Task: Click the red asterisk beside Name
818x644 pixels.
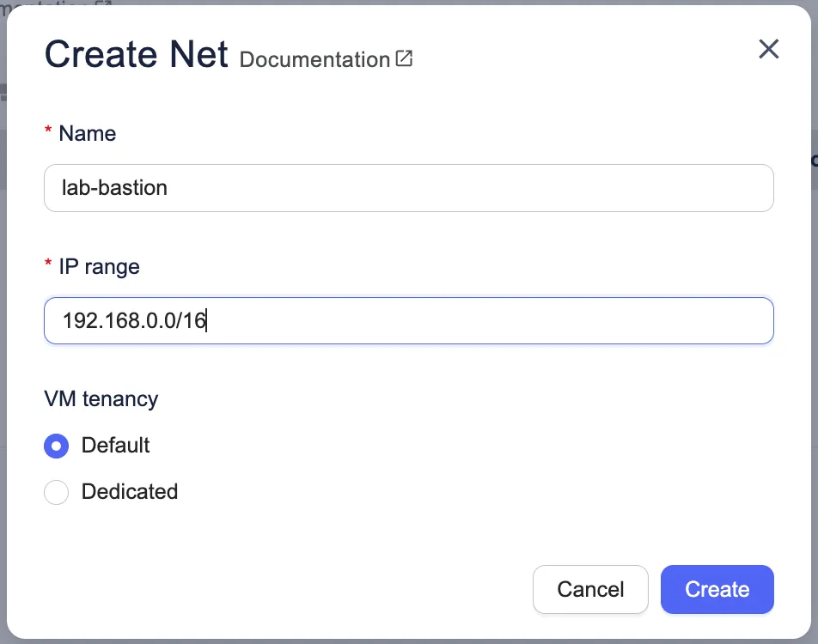Action: 48,132
